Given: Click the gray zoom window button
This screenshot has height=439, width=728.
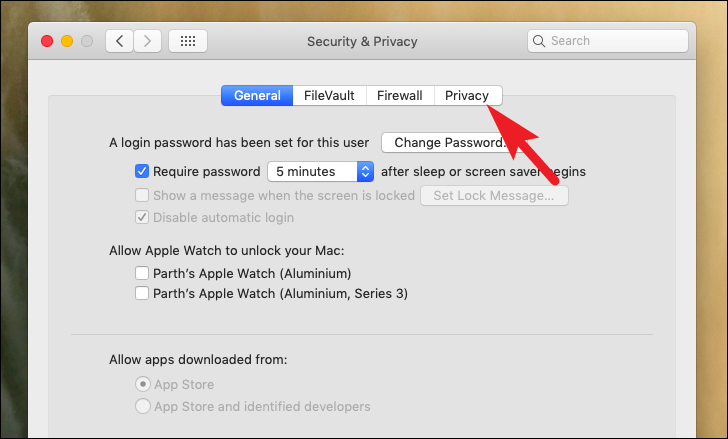Looking at the screenshot, I should click(x=87, y=41).
